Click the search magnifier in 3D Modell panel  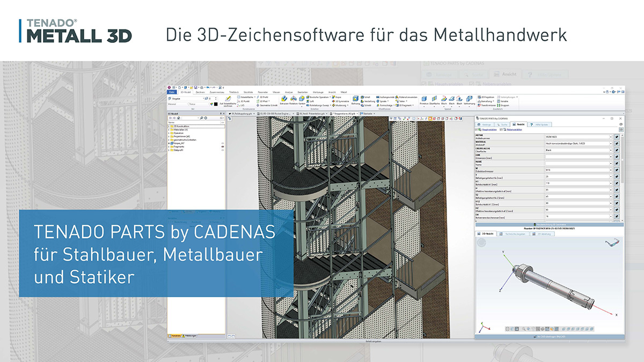201,118
